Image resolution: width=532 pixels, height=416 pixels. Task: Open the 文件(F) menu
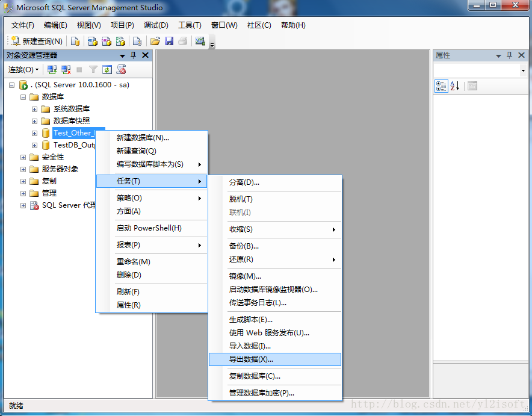click(x=23, y=25)
